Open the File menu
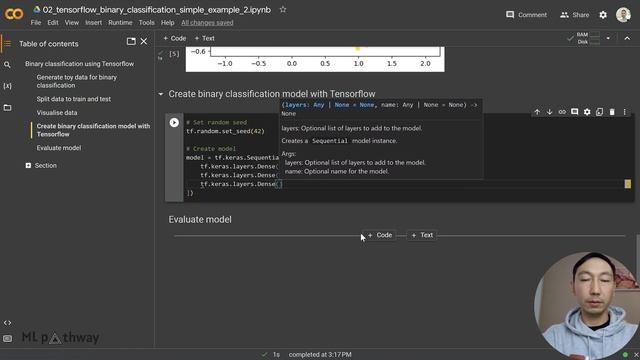 tap(36, 22)
